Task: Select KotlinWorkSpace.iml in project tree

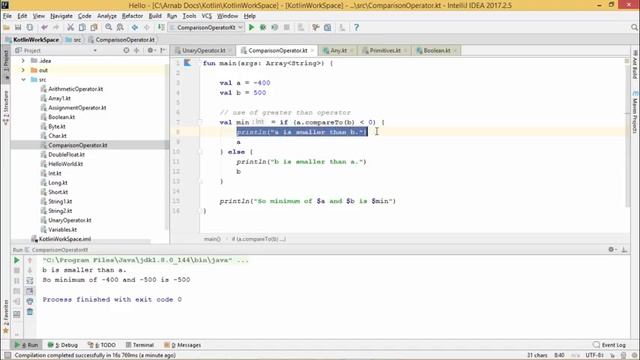Action: 64,239
